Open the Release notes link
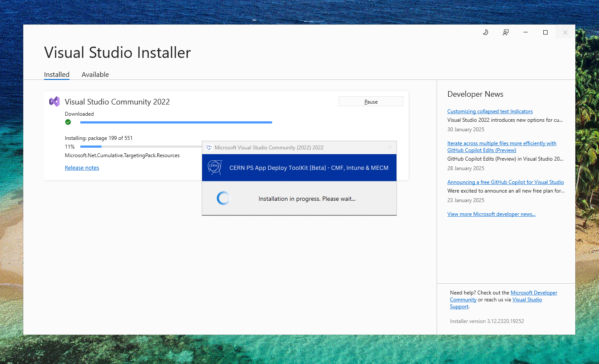 (x=82, y=168)
